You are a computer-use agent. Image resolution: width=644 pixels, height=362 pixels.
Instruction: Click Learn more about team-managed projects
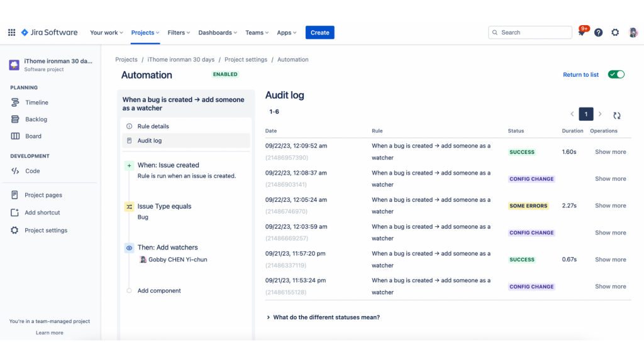(x=49, y=333)
